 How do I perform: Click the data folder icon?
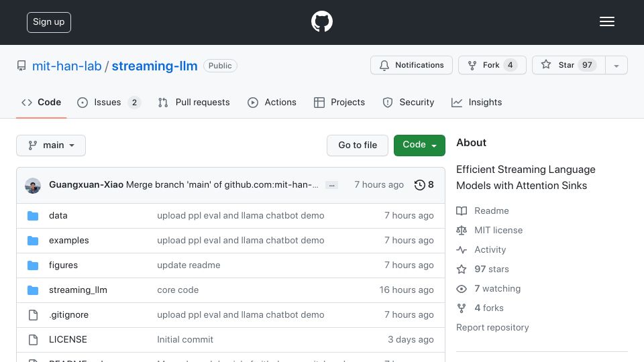33,215
